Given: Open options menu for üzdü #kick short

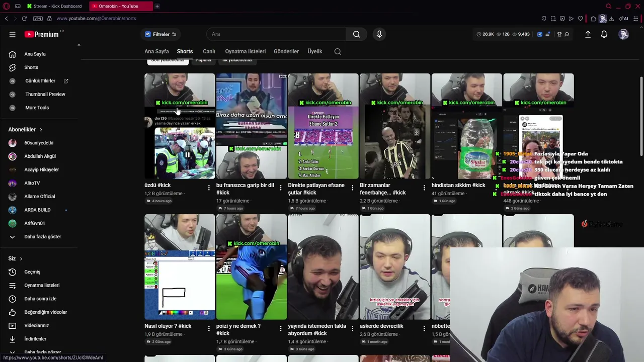Looking at the screenshot, I should 209,188.
